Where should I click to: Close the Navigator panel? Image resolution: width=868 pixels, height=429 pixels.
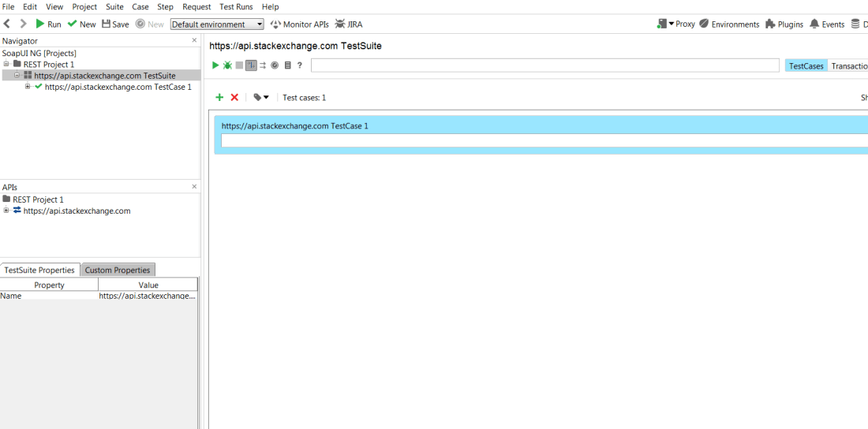tap(194, 40)
